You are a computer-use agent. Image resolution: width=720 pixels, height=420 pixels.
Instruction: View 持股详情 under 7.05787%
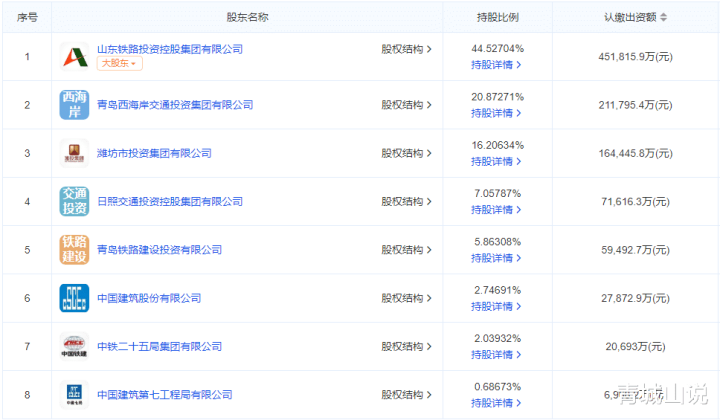coord(496,210)
